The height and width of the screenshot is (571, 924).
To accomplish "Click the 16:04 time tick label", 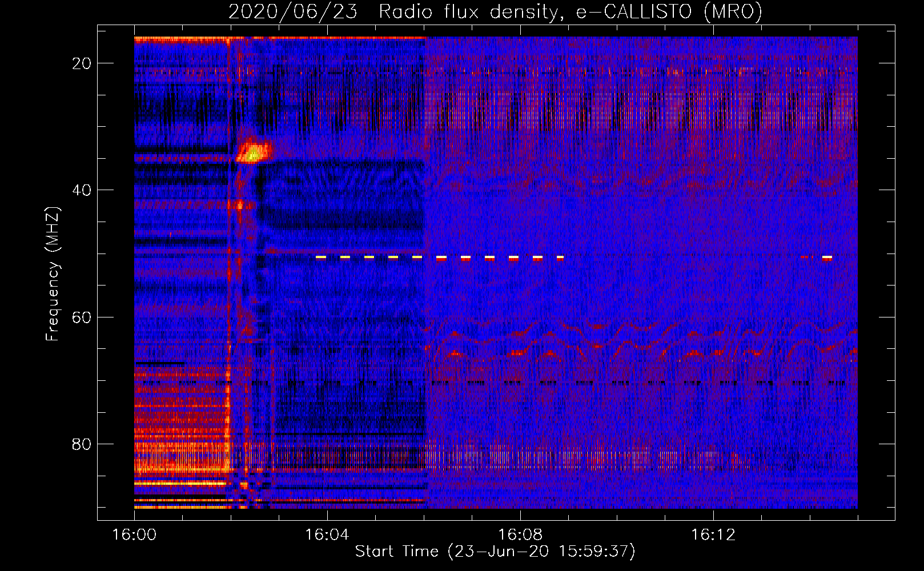I will pos(327,535).
